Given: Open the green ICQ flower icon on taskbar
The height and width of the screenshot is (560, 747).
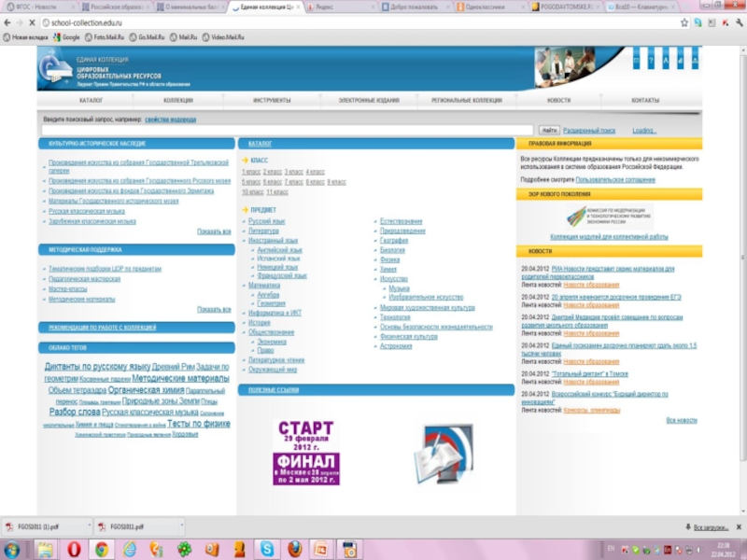Looking at the screenshot, I should pyautogui.click(x=184, y=550).
